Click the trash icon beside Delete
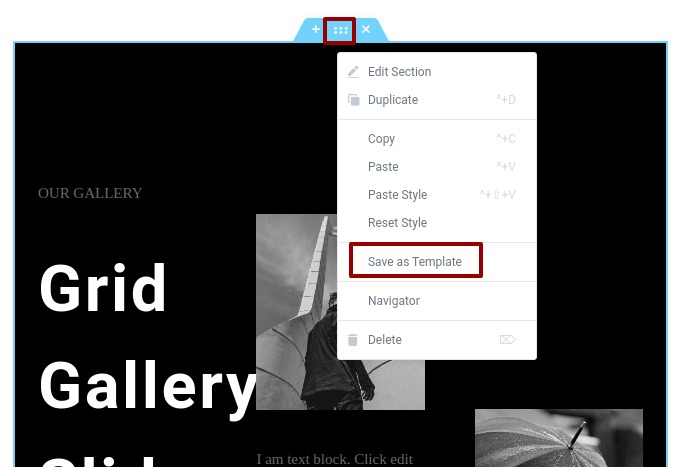Screen dimensions: 680x467 pos(353,340)
